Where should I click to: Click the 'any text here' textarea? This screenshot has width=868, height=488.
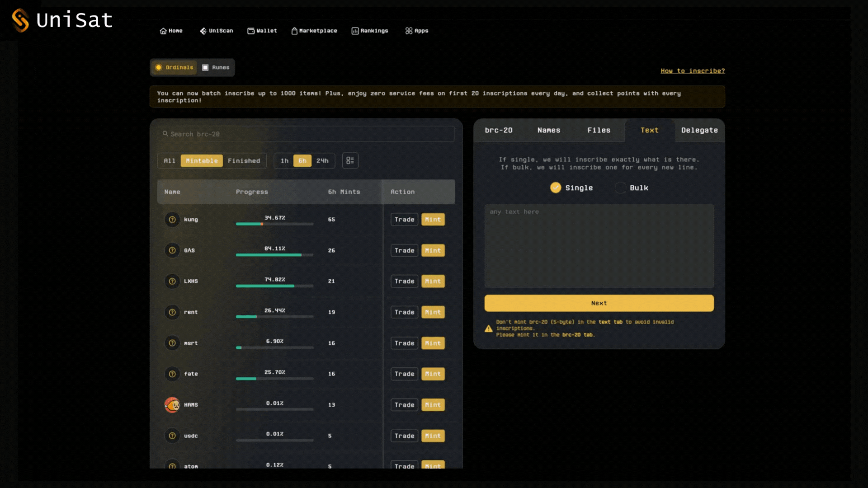point(599,246)
